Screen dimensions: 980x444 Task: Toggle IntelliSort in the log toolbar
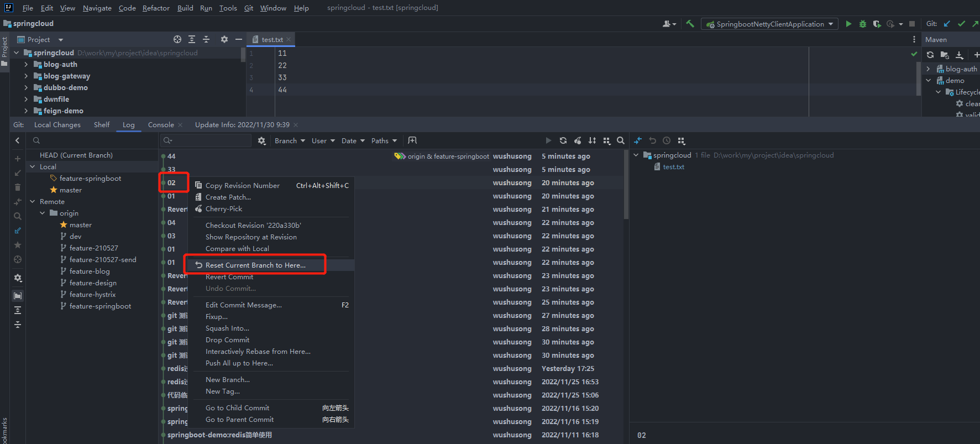coord(592,140)
